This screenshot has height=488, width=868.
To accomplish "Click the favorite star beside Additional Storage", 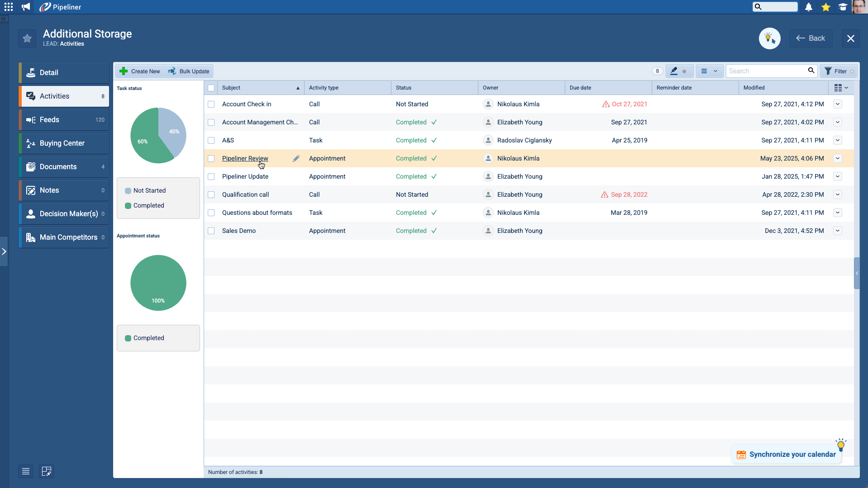I will pos(27,38).
